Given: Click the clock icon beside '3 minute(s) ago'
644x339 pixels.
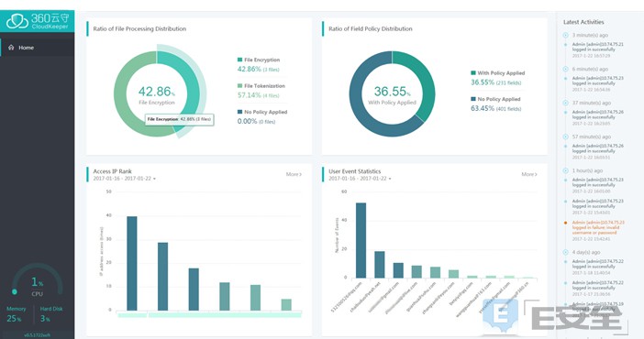Looking at the screenshot, I should [565, 36].
